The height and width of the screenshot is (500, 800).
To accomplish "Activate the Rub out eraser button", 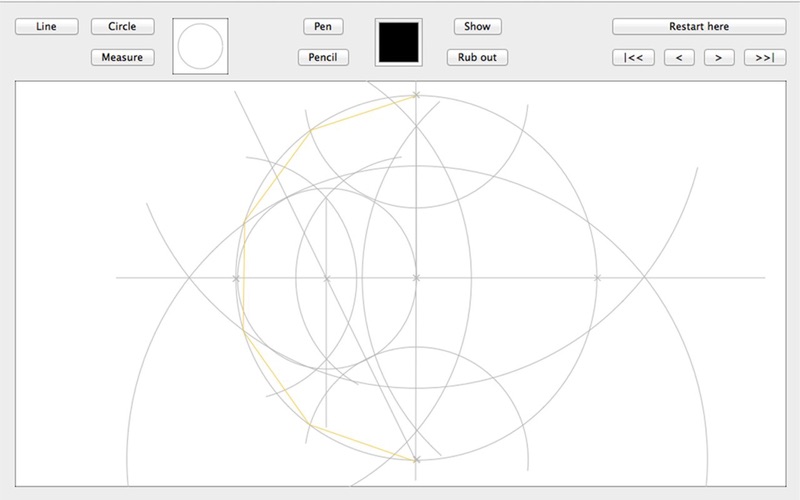I will (x=477, y=57).
